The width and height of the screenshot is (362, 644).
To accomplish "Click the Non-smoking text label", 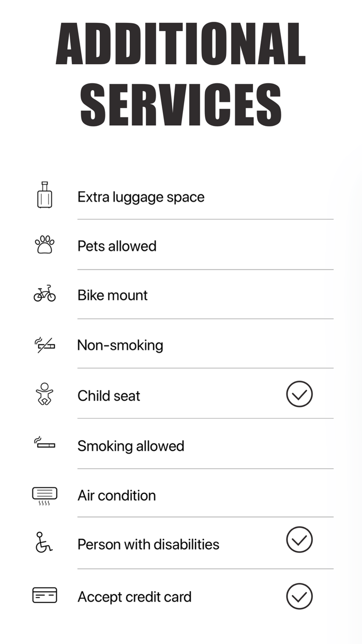I will (120, 345).
